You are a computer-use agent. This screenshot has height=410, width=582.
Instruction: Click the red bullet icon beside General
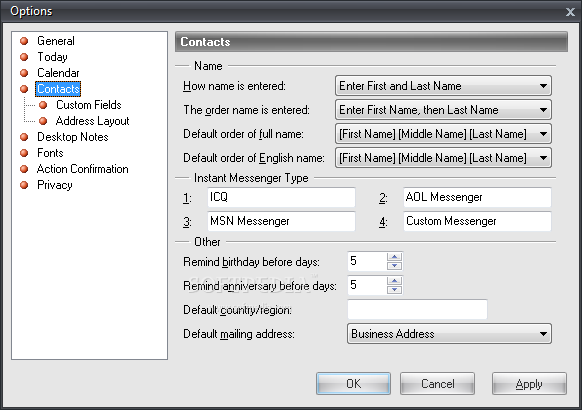point(24,41)
